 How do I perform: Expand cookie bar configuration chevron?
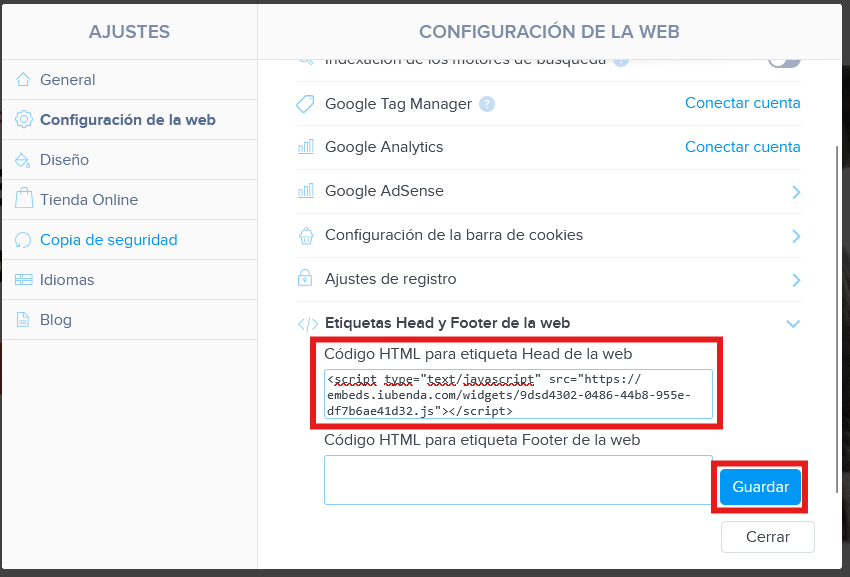coord(796,236)
